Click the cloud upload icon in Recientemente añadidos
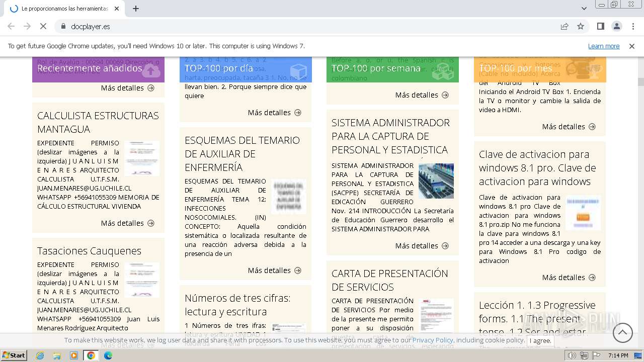Viewport: 644px width, 362px height. click(150, 70)
